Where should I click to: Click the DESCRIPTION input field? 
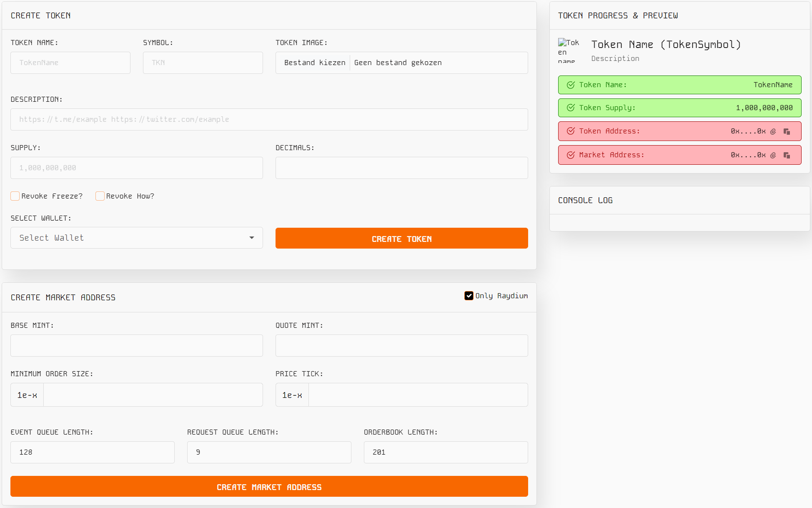(269, 119)
